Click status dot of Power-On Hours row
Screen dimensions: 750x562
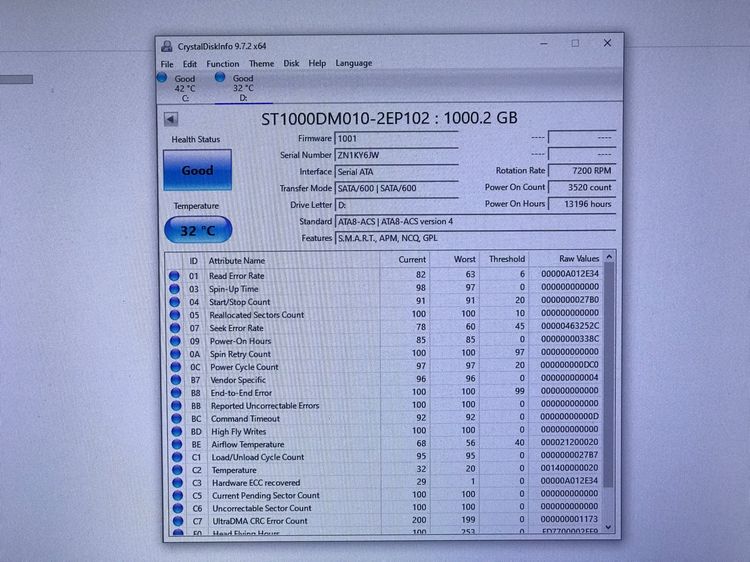click(x=175, y=341)
